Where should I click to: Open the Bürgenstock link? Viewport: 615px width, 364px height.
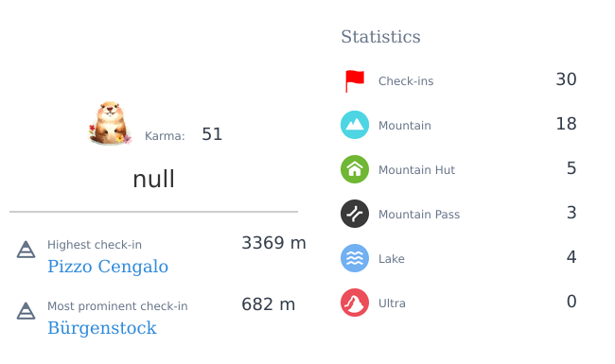coord(102,328)
